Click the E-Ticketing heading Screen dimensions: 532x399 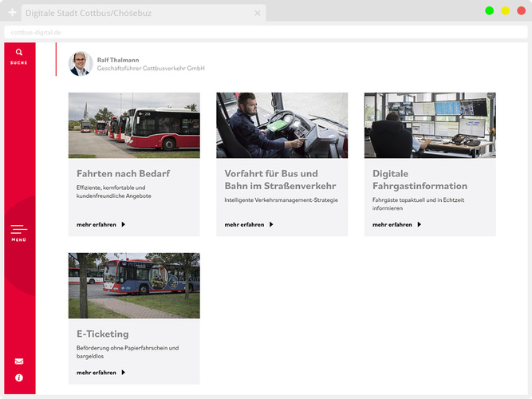click(102, 334)
